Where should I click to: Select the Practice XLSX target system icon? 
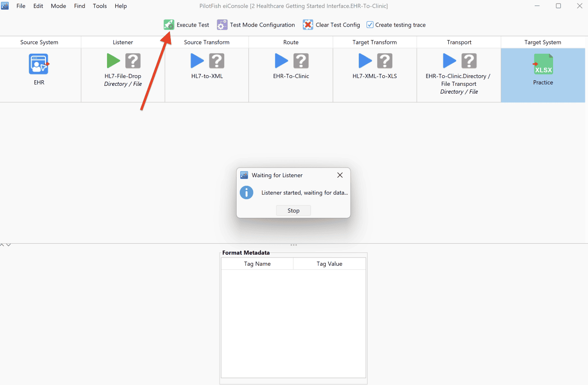(543, 64)
